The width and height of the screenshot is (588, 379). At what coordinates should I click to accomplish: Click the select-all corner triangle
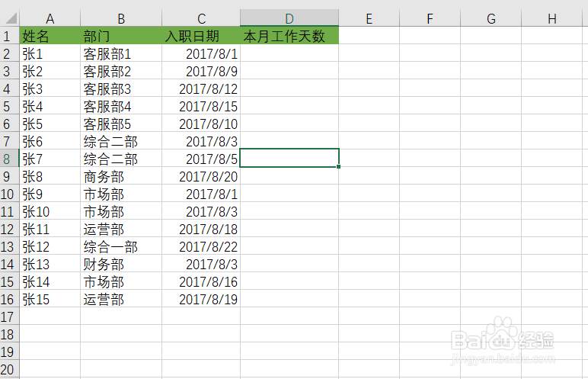point(10,18)
